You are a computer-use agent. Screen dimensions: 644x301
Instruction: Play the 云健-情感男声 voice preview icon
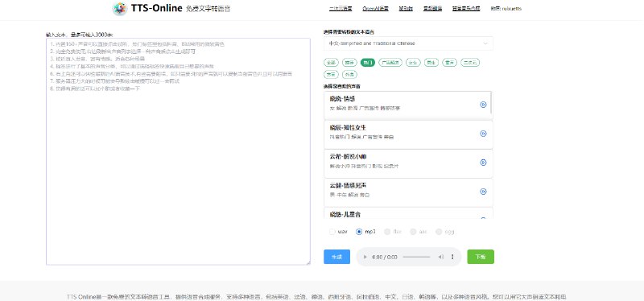(484, 192)
